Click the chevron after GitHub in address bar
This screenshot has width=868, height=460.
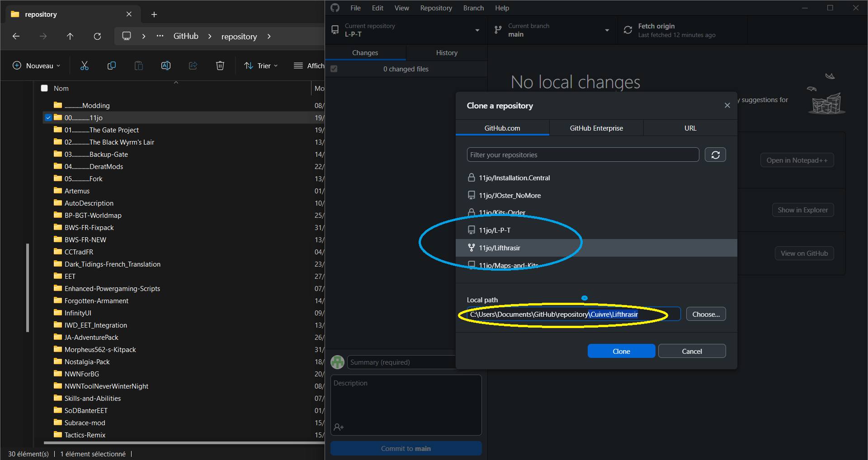[x=210, y=36]
